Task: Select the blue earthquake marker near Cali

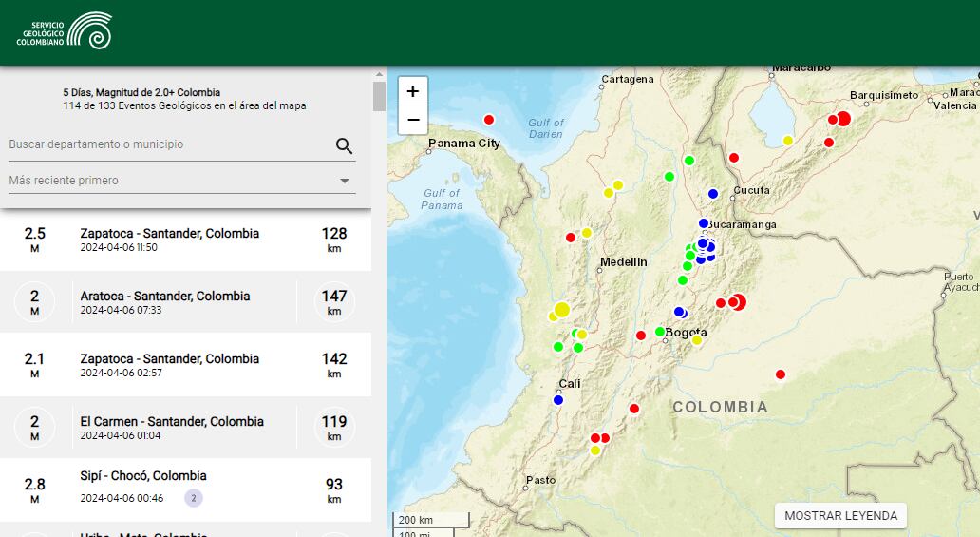Action: tap(558, 400)
